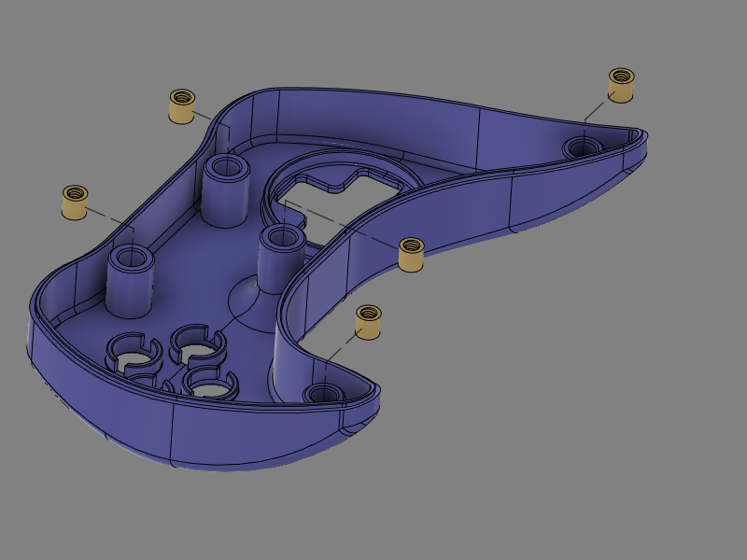The image size is (747, 560).
Task: Select the short boss hole in the bottom grip corner
Action: pos(323,394)
